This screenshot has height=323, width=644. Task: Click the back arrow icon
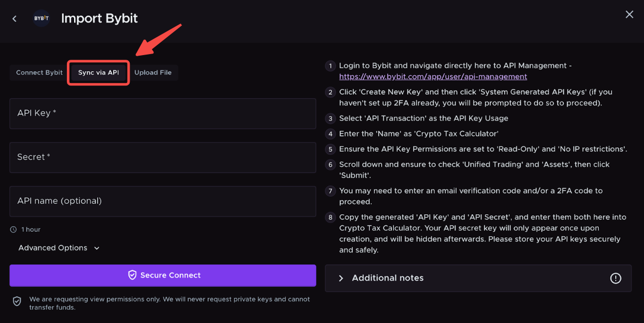pos(14,19)
